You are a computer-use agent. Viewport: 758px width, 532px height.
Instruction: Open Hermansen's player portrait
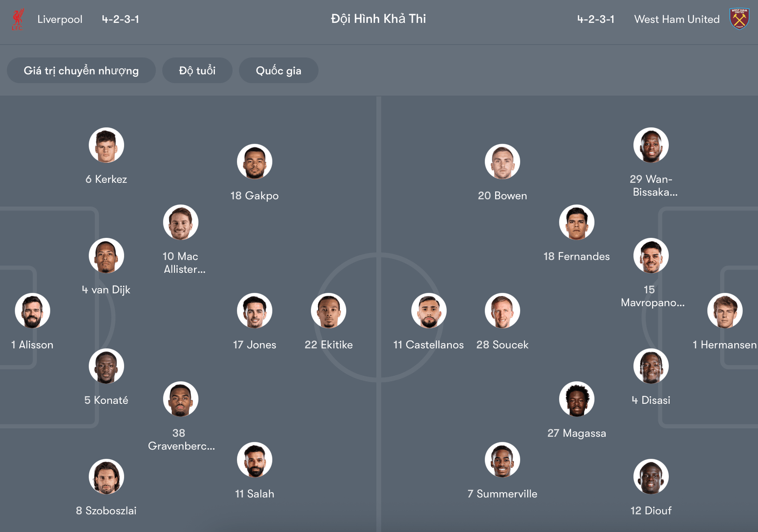pos(725,311)
